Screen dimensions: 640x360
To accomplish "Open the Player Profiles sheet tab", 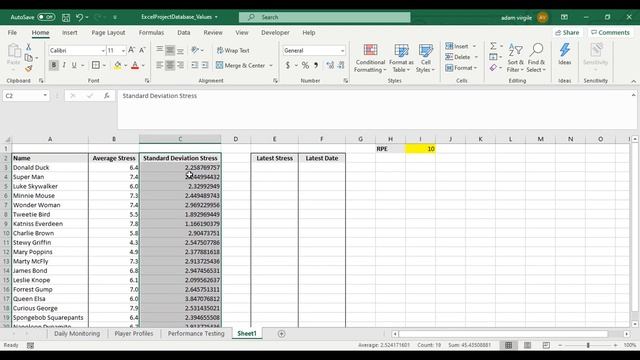I will tap(133, 333).
